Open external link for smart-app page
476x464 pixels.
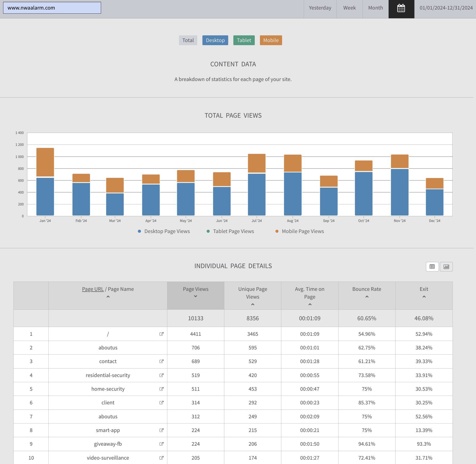161,430
